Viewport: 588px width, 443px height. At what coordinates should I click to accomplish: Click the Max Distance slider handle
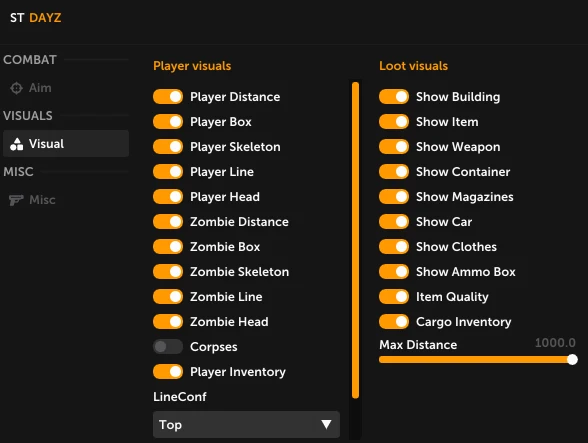coord(572,360)
